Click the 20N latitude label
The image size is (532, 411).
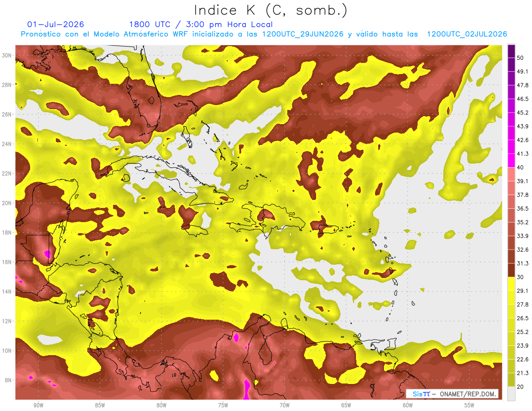[7, 203]
